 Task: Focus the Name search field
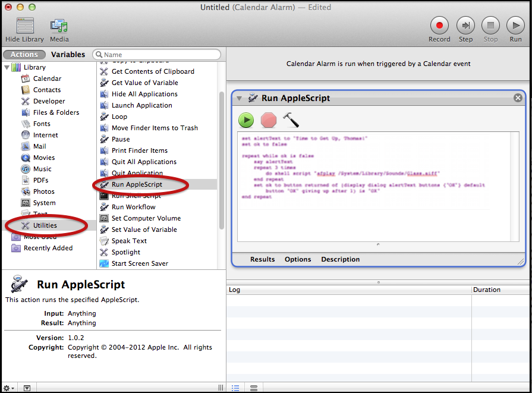pyautogui.click(x=157, y=55)
